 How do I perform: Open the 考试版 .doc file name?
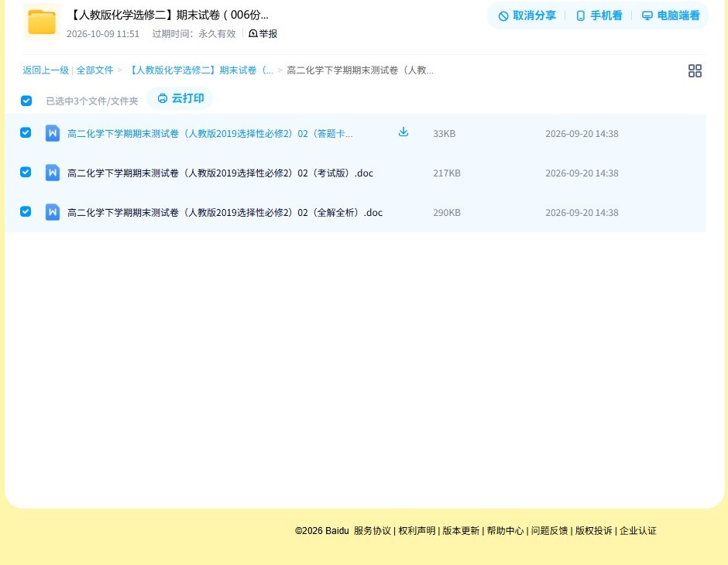(x=220, y=173)
